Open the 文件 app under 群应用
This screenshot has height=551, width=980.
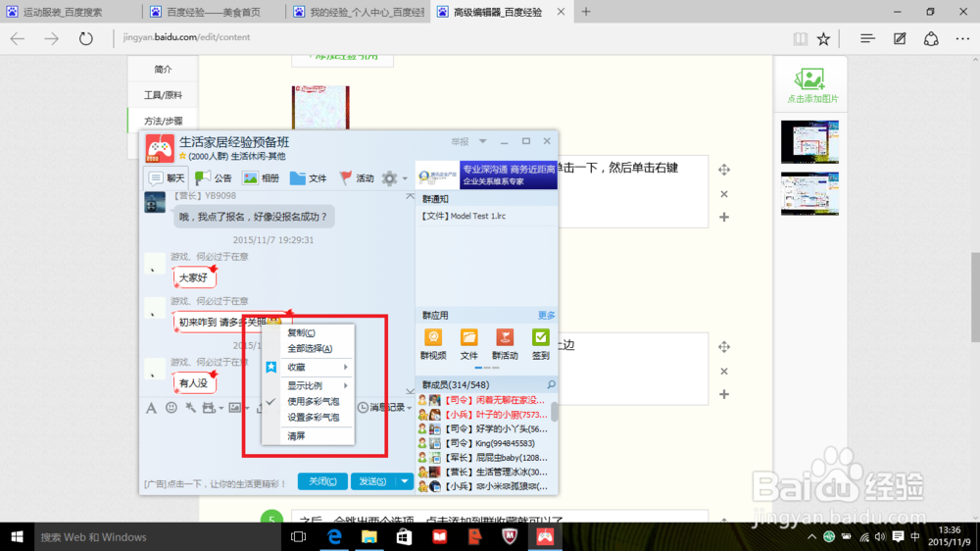[468, 344]
